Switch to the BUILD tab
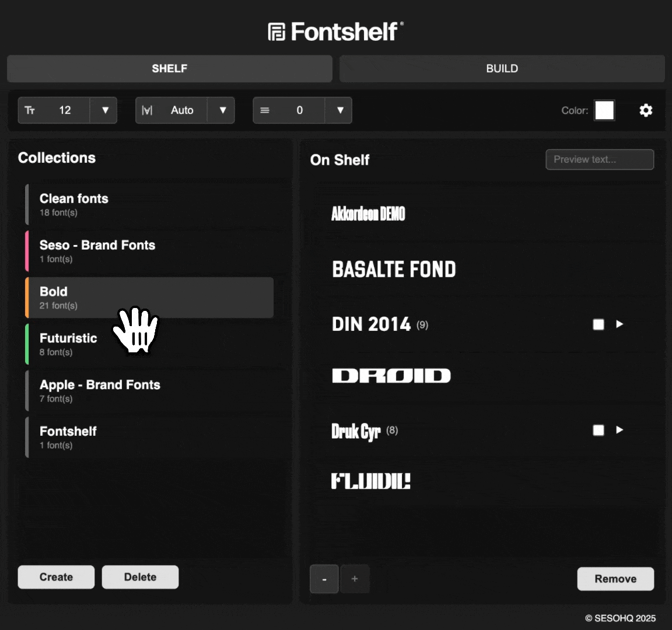This screenshot has height=630, width=672. click(502, 69)
